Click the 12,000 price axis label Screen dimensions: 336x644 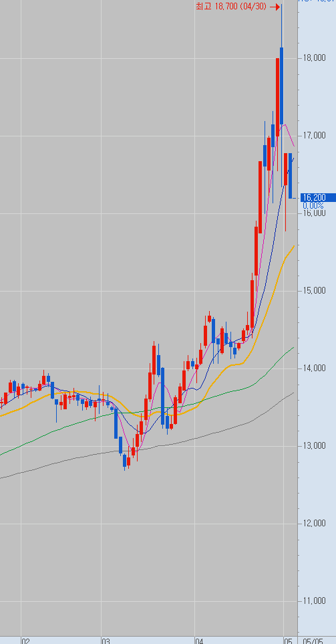[x=314, y=524]
